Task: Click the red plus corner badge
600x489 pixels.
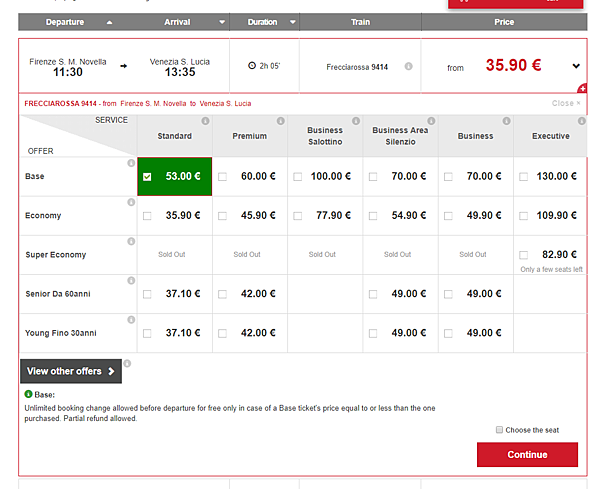Action: [x=582, y=88]
